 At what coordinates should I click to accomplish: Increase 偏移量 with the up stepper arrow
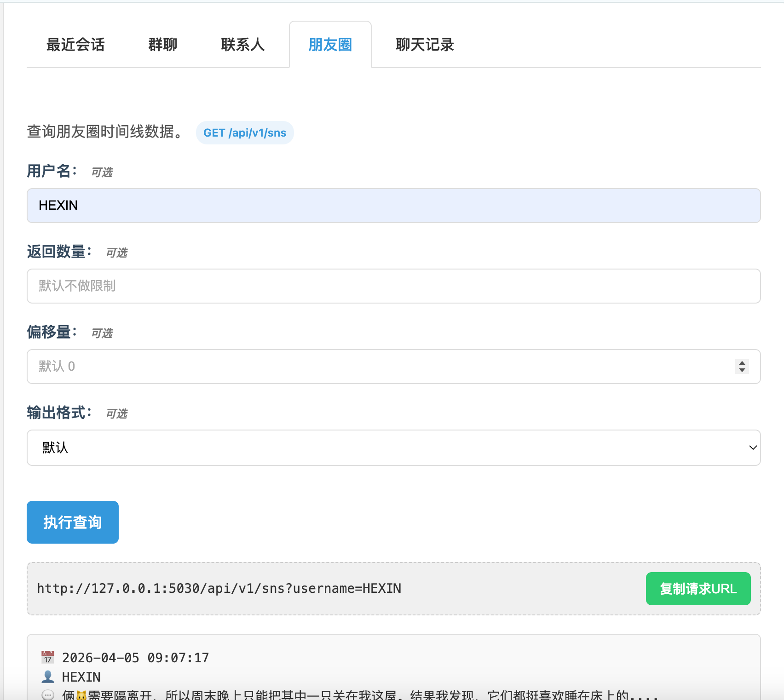742,363
